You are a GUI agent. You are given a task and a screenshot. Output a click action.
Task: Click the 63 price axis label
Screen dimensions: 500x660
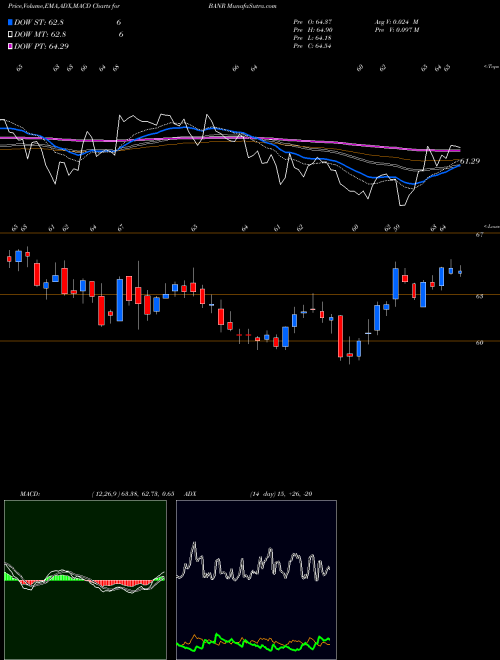click(479, 296)
